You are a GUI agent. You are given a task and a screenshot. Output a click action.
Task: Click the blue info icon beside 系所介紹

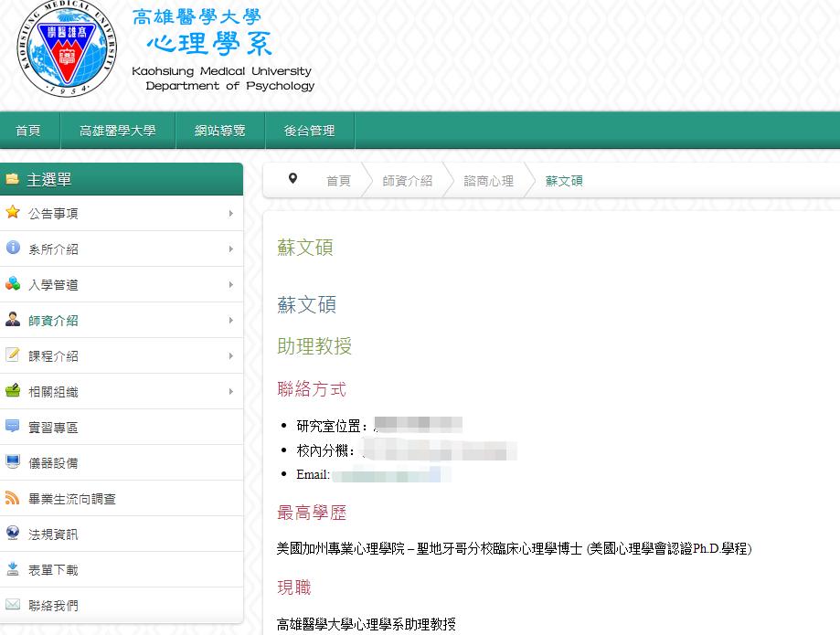tap(13, 249)
